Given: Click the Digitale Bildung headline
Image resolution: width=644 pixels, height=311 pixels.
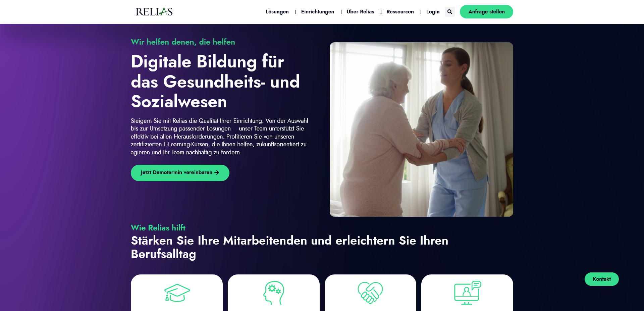Looking at the screenshot, I should tap(215, 82).
